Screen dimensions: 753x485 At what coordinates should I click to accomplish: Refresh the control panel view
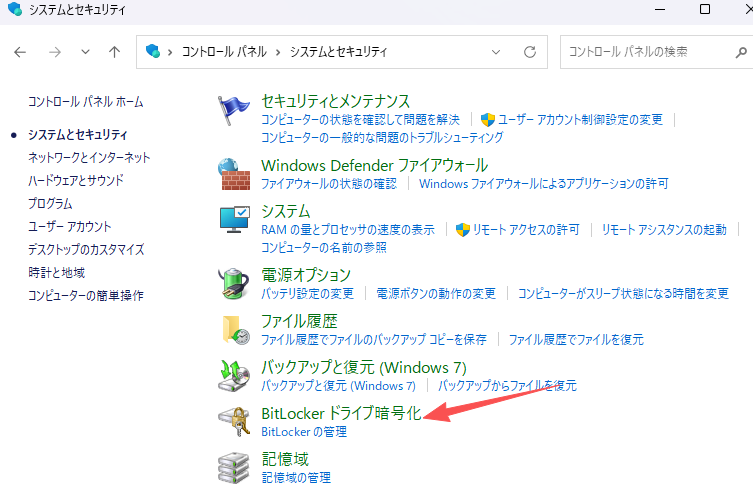[x=530, y=52]
